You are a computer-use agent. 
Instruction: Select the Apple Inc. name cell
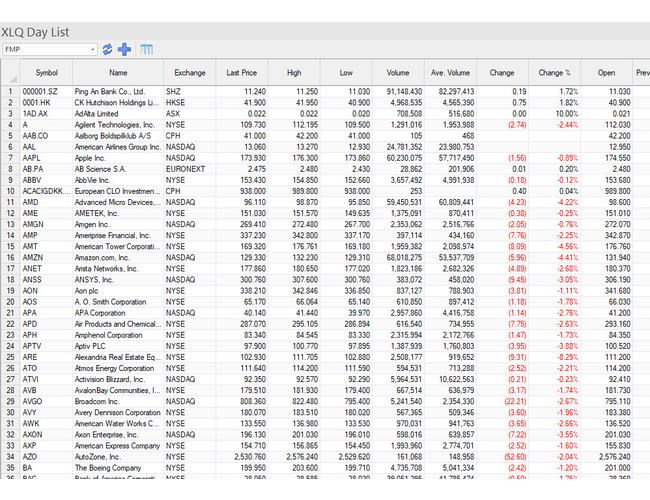[118, 158]
